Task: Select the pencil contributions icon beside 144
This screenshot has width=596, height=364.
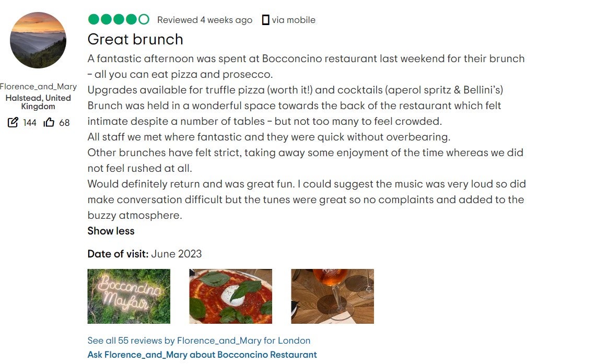Action: pyautogui.click(x=13, y=123)
